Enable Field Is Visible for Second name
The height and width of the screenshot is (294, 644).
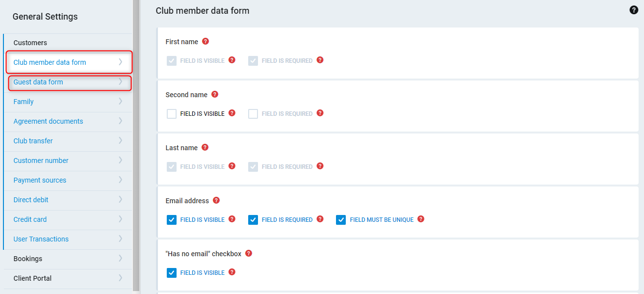172,114
